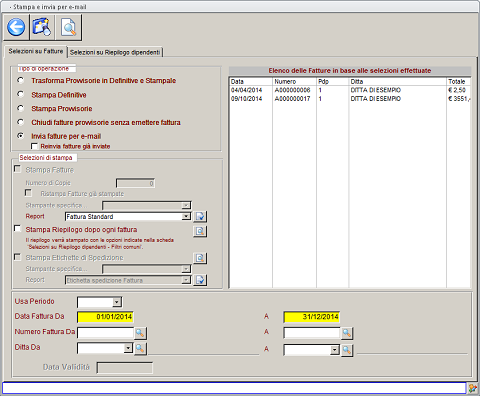The height and width of the screenshot is (396, 480).
Task: Click the Ditta column header
Action: point(397,81)
